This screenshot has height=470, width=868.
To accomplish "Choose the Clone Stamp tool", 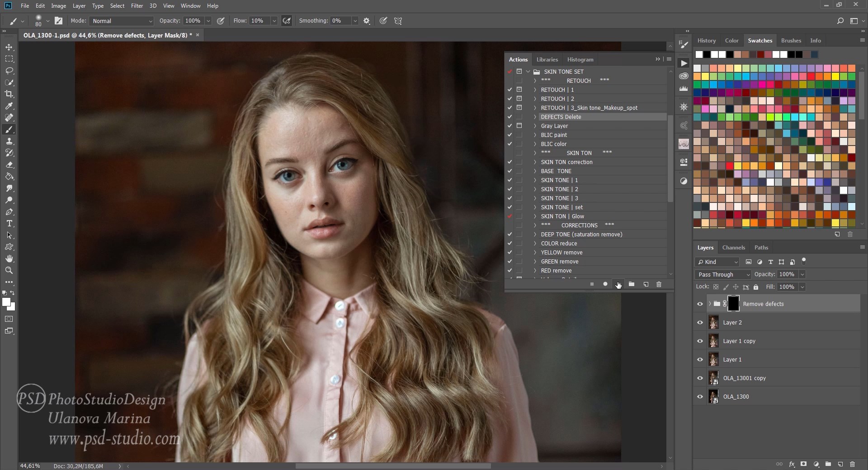I will (x=9, y=141).
